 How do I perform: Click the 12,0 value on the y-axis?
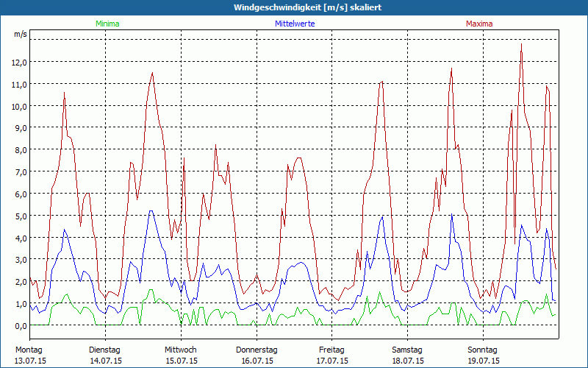click(19, 62)
